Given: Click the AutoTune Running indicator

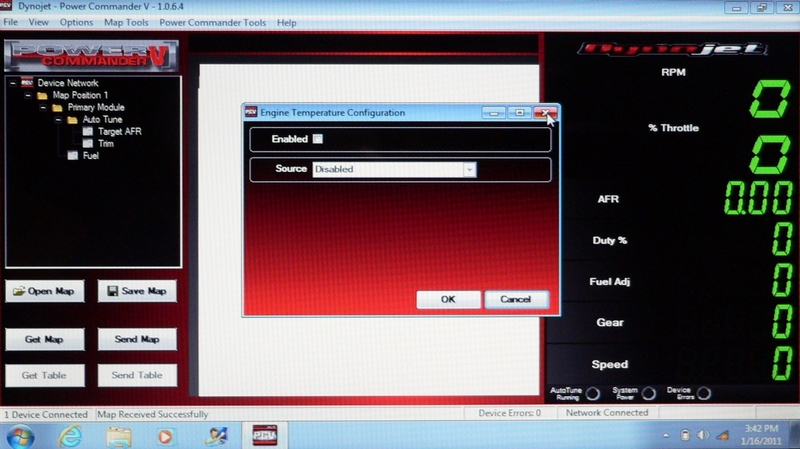Looking at the screenshot, I should [x=593, y=393].
